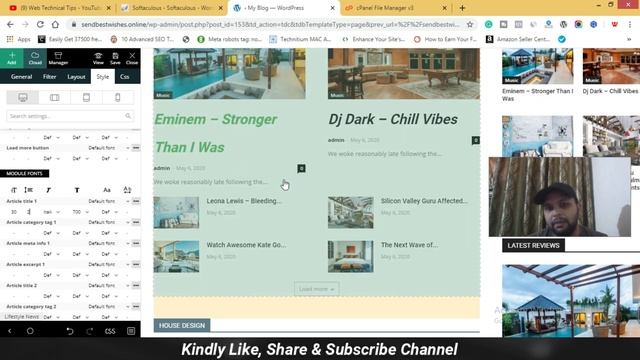The height and width of the screenshot is (360, 640).
Task: Open Article title 2 font dropdown
Action: (x=109, y=286)
